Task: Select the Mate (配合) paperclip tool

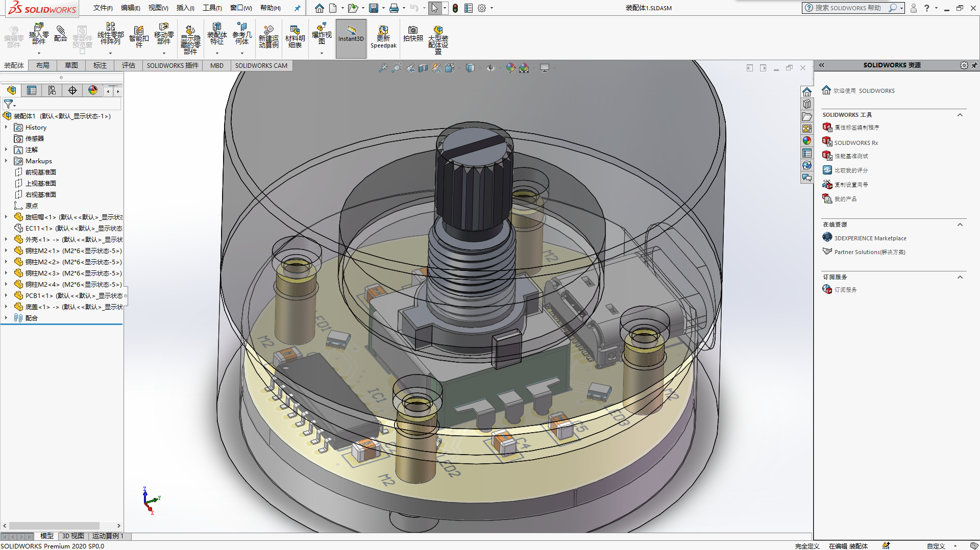Action: [x=60, y=33]
